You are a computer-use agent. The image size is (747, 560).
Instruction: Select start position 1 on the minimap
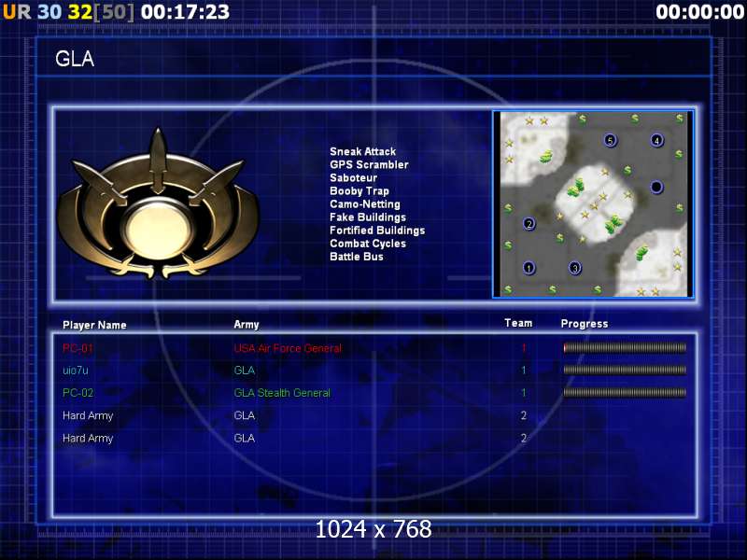point(529,268)
